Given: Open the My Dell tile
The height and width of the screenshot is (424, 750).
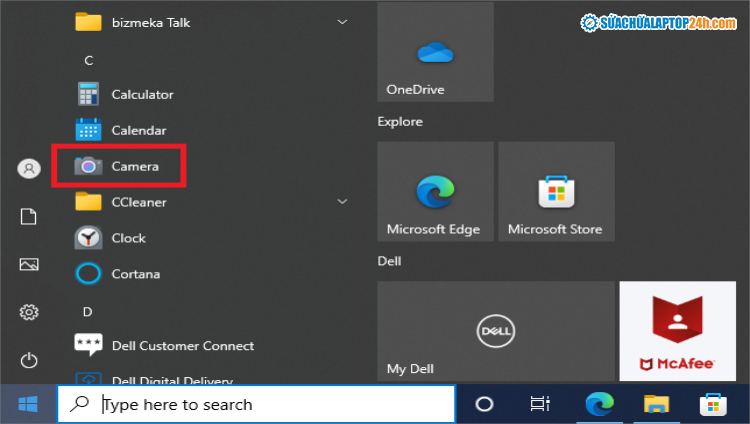Looking at the screenshot, I should click(x=495, y=331).
